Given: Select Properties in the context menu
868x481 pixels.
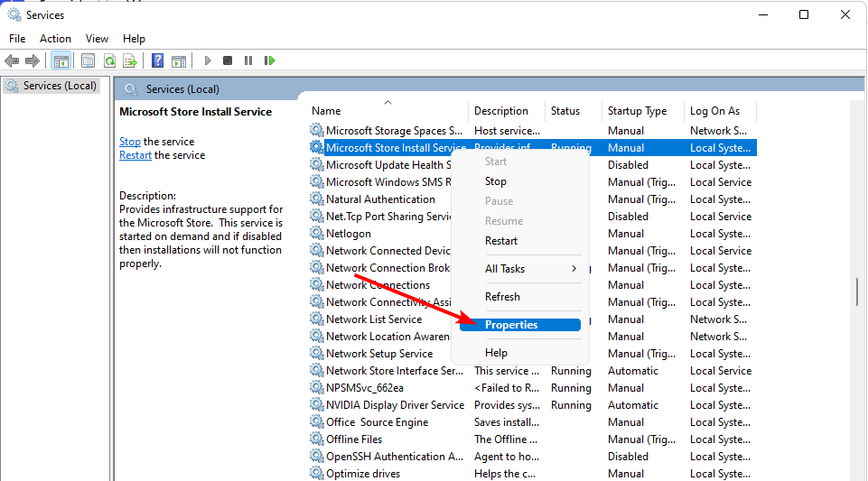Looking at the screenshot, I should click(519, 325).
